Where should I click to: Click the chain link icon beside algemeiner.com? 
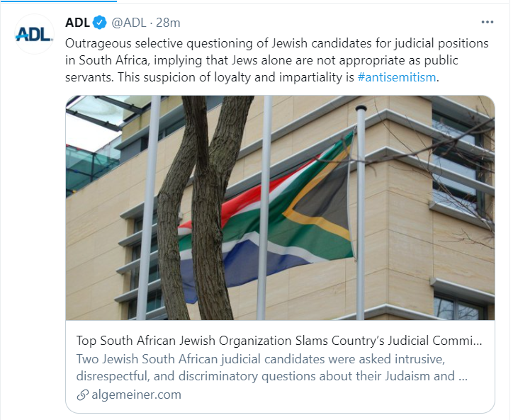(83, 395)
